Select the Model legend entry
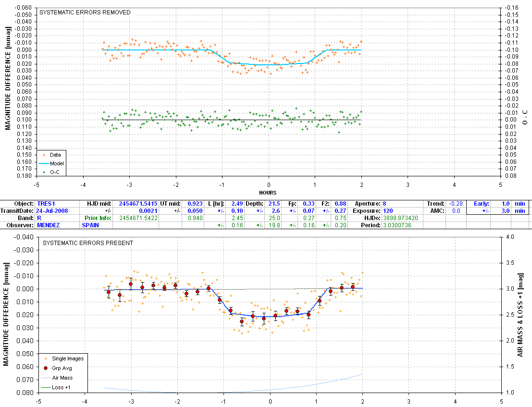 point(51,163)
